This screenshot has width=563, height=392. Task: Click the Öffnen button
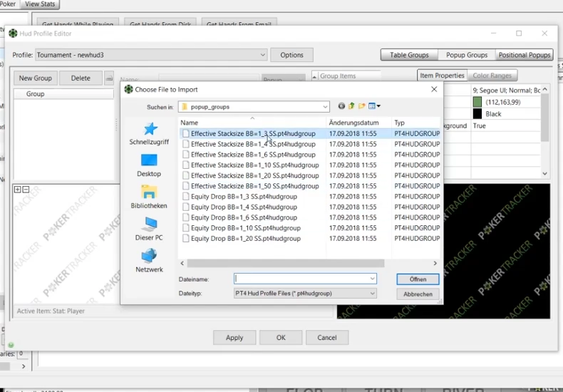click(x=418, y=279)
